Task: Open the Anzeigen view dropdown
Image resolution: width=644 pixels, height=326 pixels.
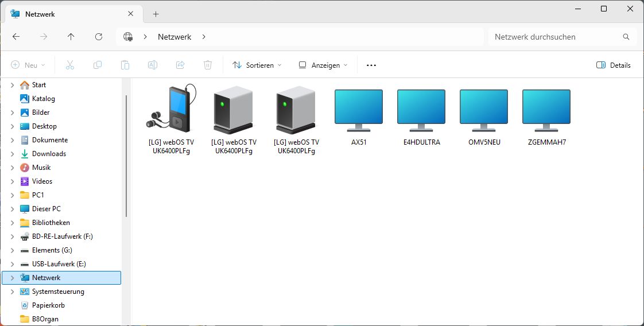Action: [x=323, y=65]
